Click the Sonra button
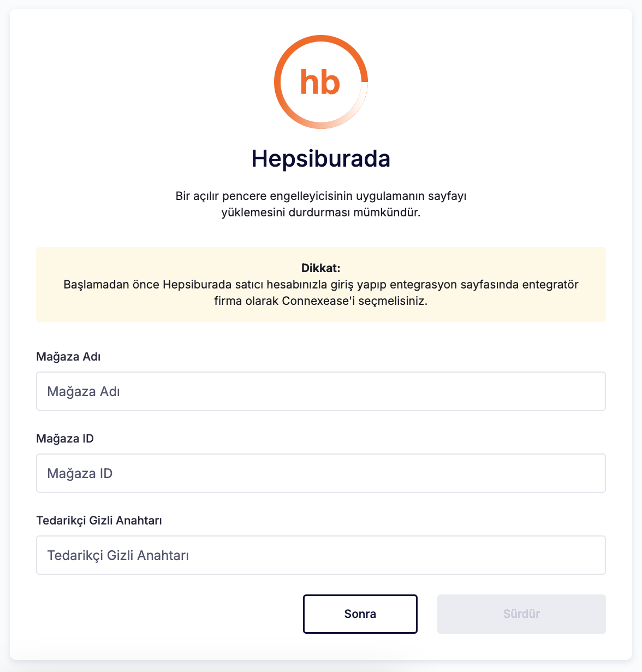 (x=360, y=614)
